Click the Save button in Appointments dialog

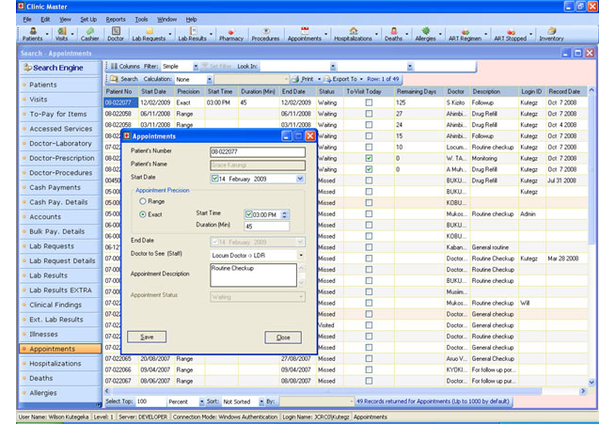tap(147, 337)
